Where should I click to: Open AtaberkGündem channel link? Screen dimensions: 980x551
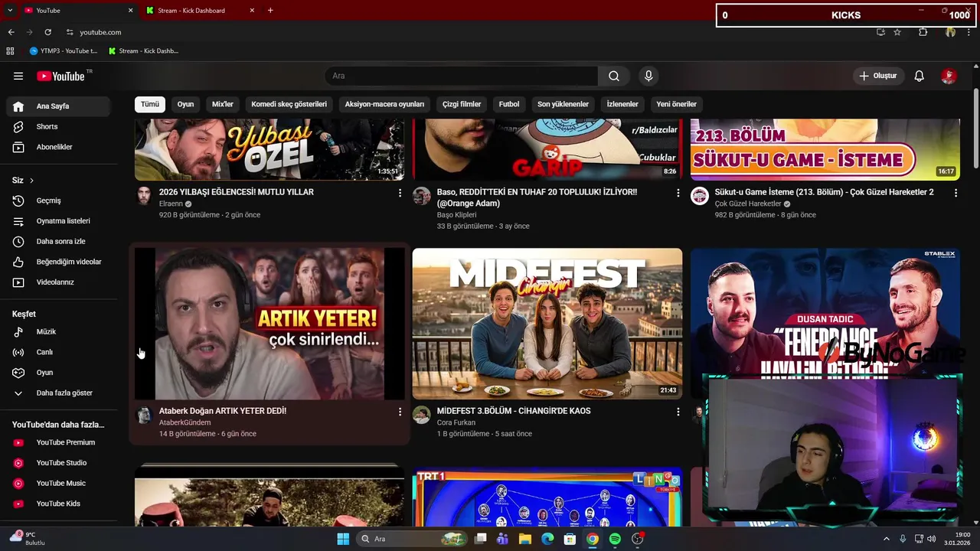pos(185,422)
